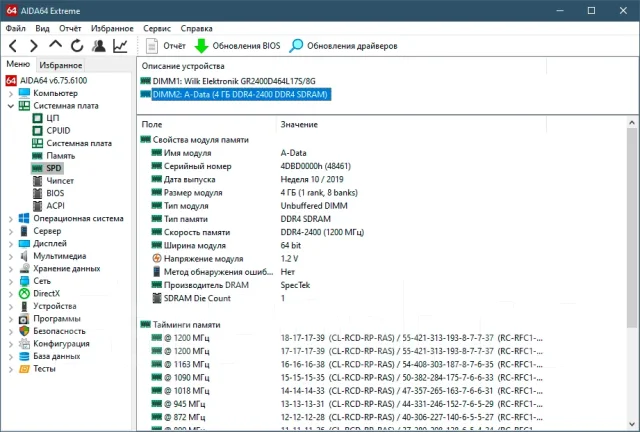Viewport: 640px width, 432px height.
Task: Click the Компьютер monitor icon
Action: point(24,93)
